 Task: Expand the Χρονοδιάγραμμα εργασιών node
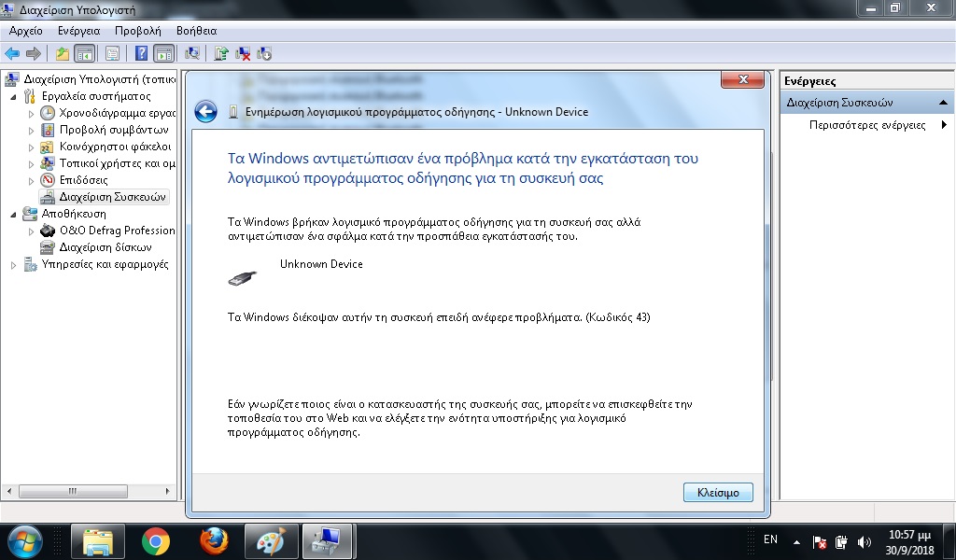click(x=31, y=113)
